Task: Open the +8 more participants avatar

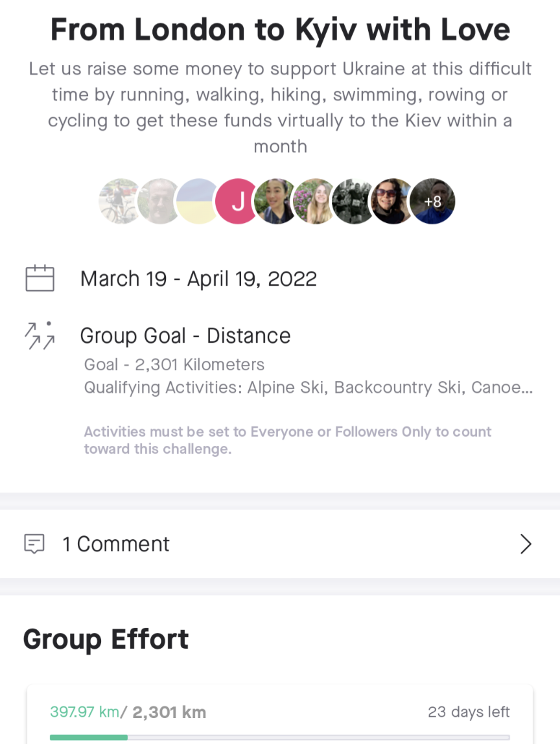Action: pyautogui.click(x=432, y=201)
